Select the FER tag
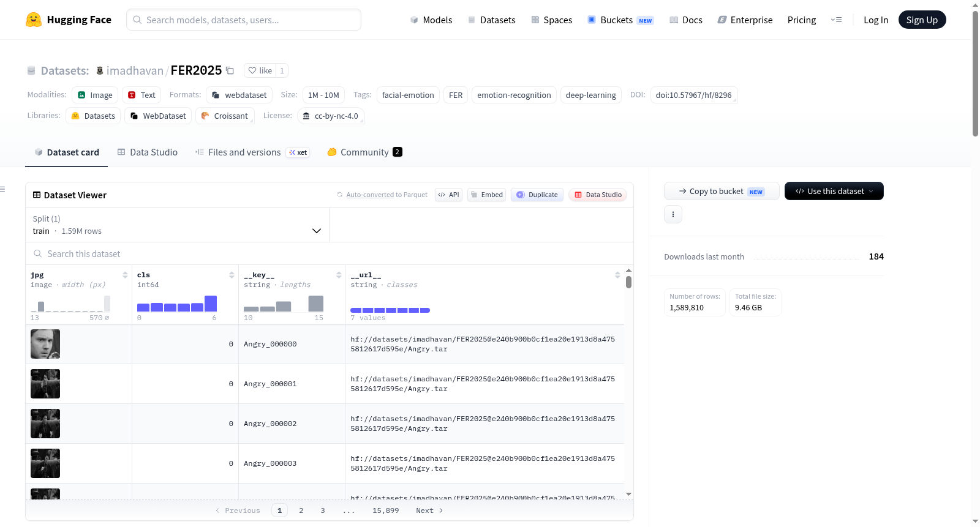 tap(456, 95)
